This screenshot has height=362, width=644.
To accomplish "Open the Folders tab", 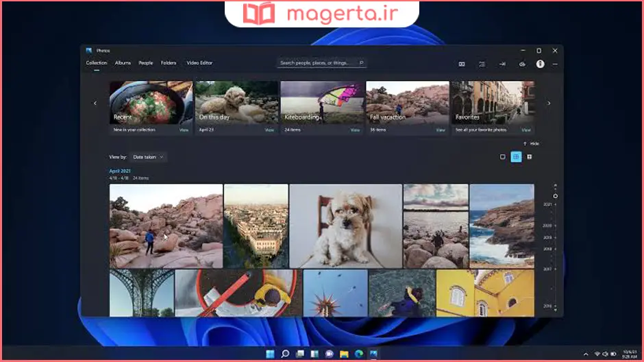I will 169,63.
